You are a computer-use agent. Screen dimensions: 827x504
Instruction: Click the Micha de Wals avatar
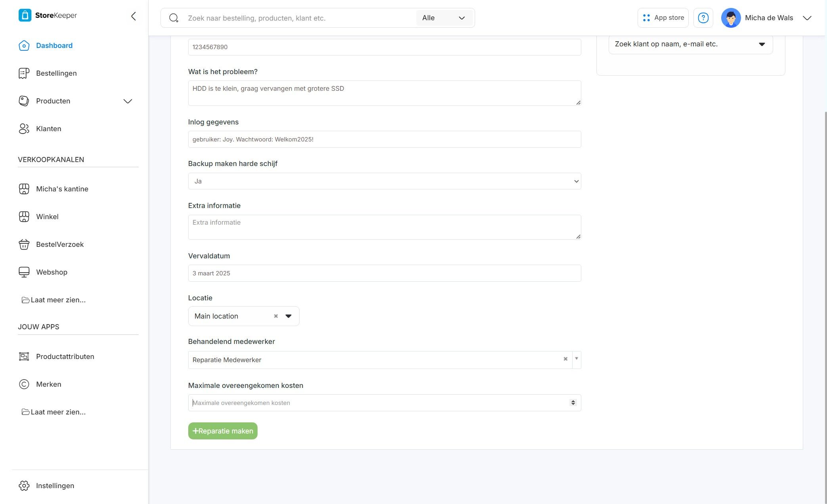point(731,18)
